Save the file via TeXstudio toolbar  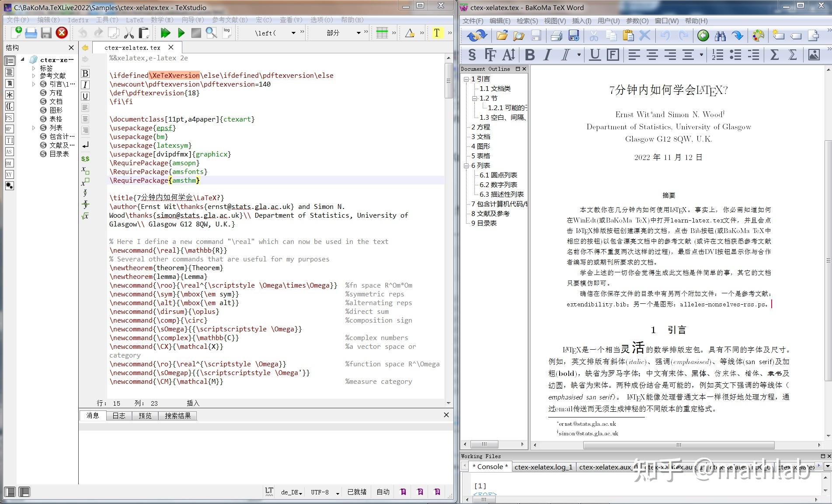[x=46, y=32]
